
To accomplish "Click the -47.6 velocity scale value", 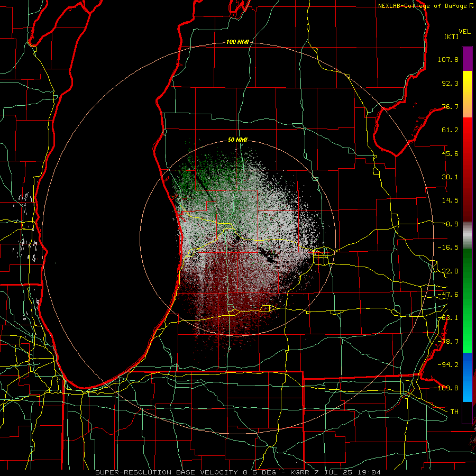I will pos(448,295).
